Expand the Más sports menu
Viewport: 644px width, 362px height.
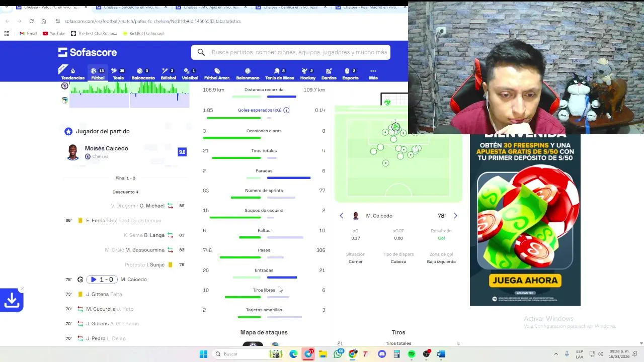373,74
